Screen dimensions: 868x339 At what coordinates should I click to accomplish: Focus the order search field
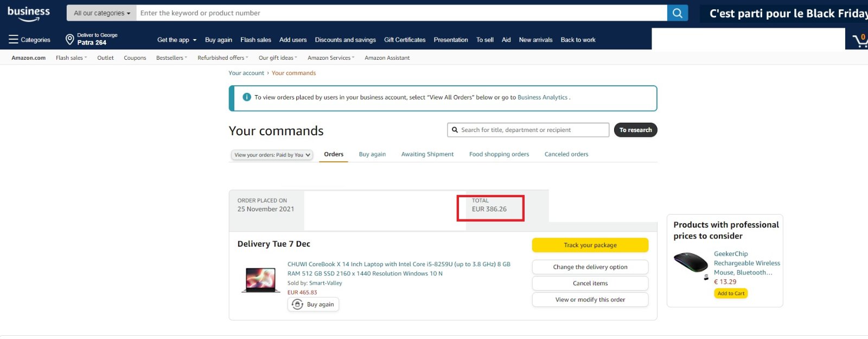(x=528, y=130)
